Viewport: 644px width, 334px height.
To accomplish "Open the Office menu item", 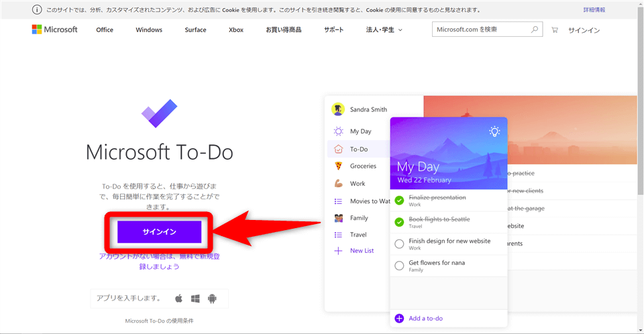I will click(105, 30).
